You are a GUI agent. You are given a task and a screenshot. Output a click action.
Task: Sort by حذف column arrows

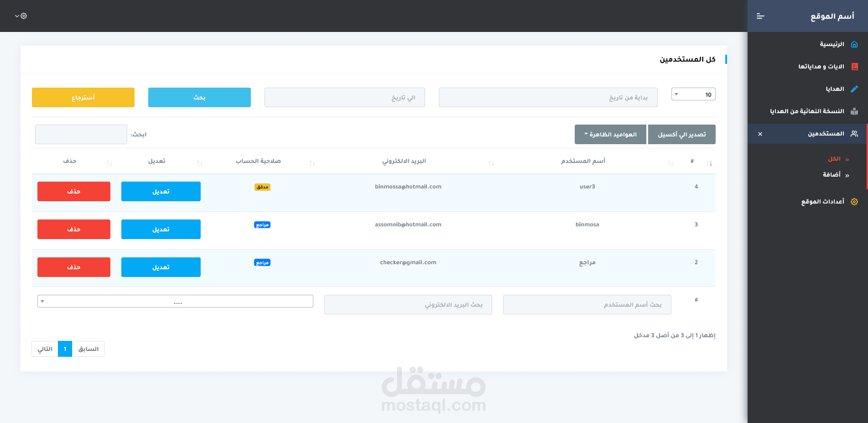pyautogui.click(x=109, y=163)
